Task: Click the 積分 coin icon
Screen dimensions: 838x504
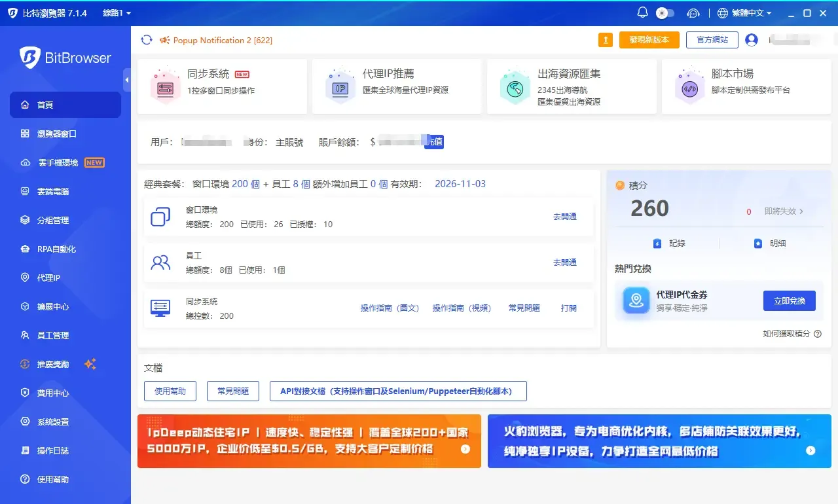Action: (x=620, y=186)
